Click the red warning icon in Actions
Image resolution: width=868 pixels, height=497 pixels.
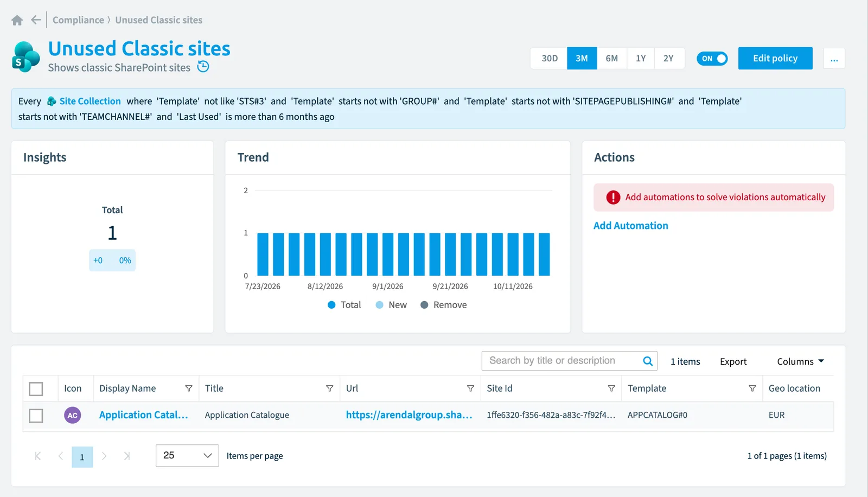[613, 197]
